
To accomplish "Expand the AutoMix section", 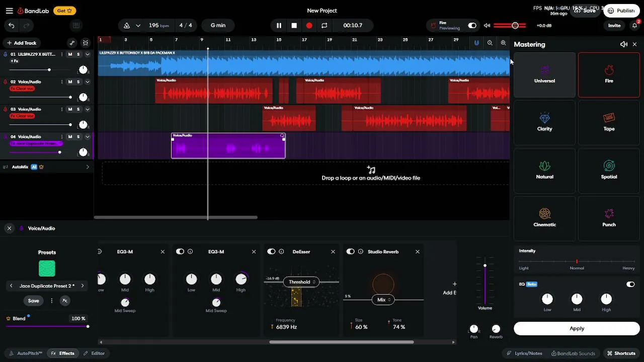I will click(x=88, y=167).
